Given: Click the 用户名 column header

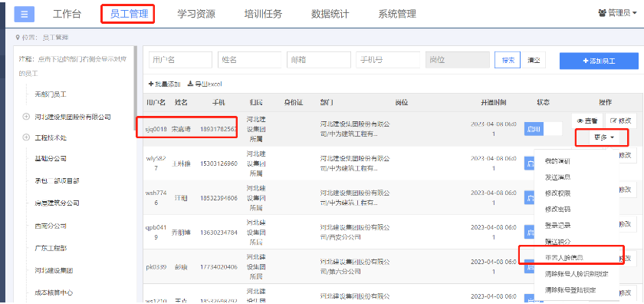Looking at the screenshot, I should pos(156,102).
